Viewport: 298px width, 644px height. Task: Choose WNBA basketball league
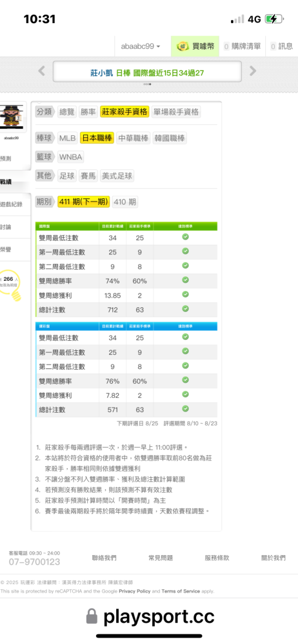(x=71, y=157)
